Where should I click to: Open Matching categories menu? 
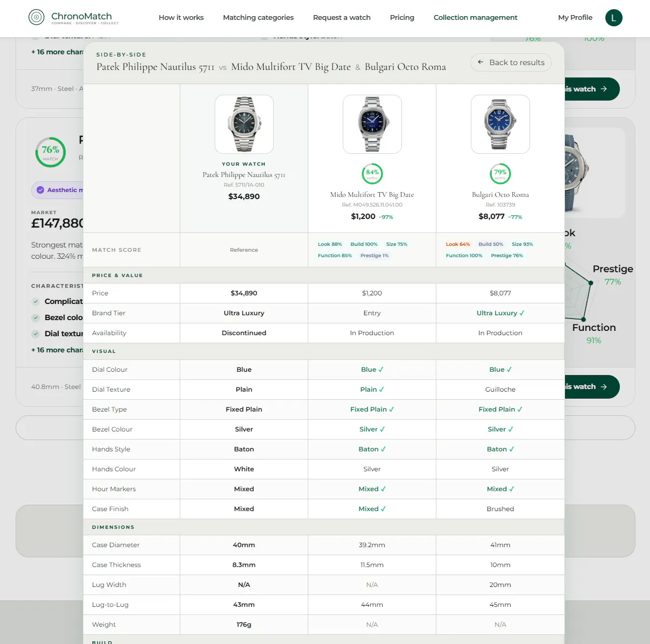(258, 18)
